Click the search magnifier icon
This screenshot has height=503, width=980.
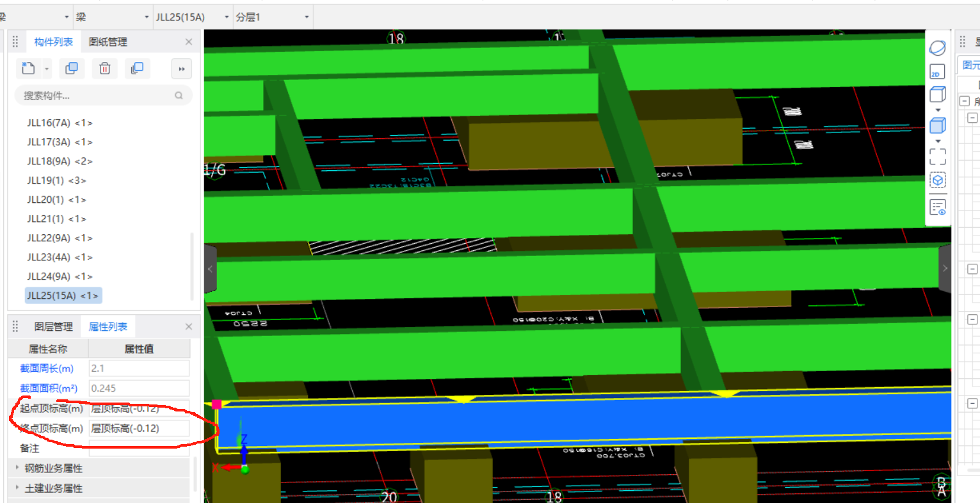(179, 95)
